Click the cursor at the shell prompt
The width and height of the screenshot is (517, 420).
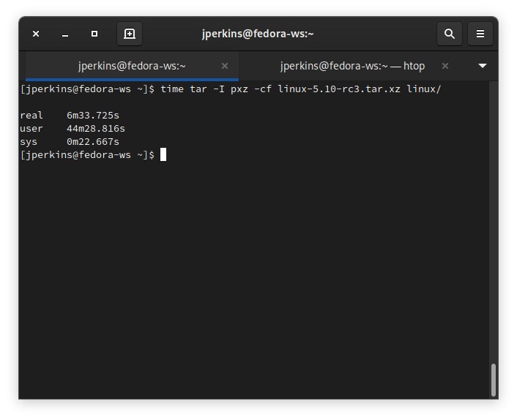[163, 154]
